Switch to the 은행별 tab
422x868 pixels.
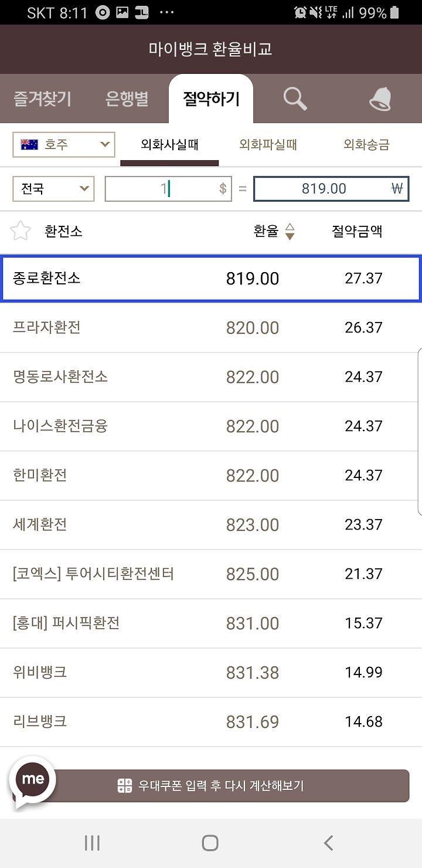click(127, 99)
